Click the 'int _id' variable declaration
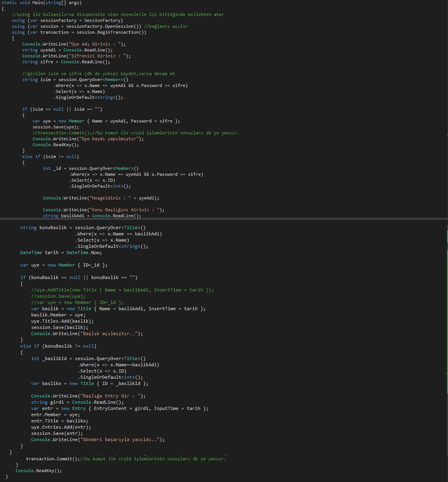448x482 pixels. 52,168
